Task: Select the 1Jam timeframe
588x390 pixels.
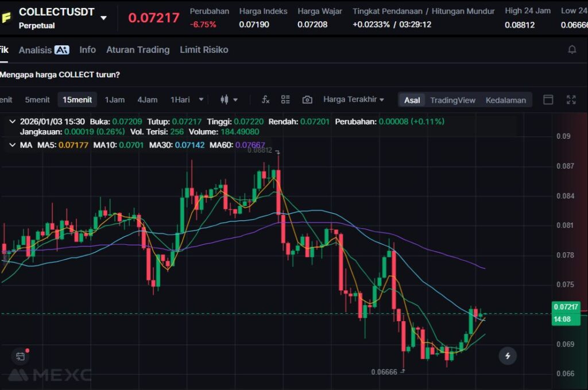Action: click(114, 100)
